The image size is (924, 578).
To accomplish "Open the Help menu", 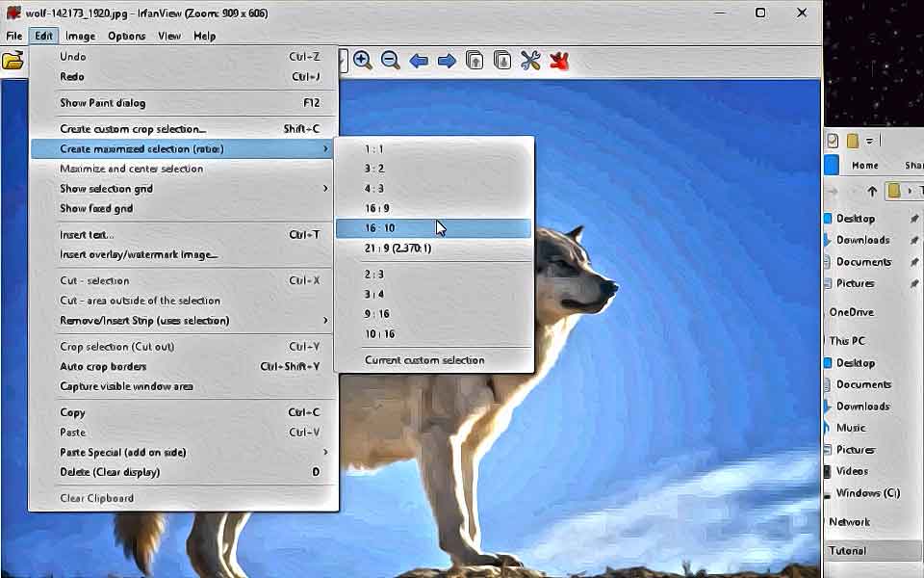I will [204, 36].
